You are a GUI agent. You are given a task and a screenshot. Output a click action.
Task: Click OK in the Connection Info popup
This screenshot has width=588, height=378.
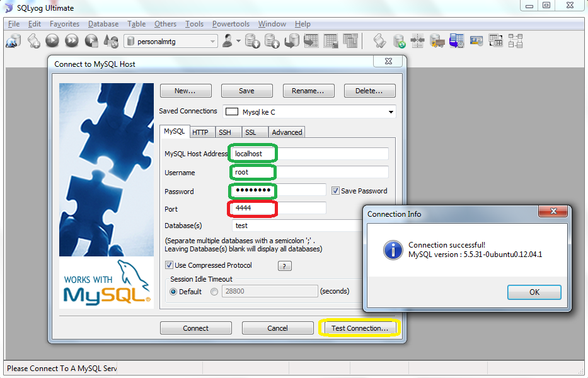click(x=534, y=292)
